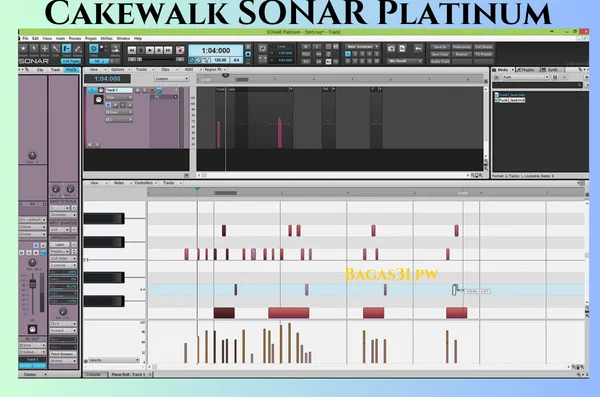600x397 pixels.
Task: Click the Patch Browser button
Action: point(63,354)
